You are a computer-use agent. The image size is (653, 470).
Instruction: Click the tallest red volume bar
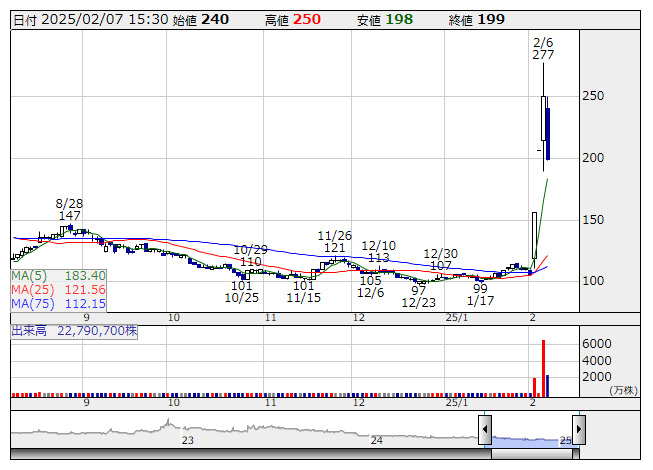tap(543, 368)
